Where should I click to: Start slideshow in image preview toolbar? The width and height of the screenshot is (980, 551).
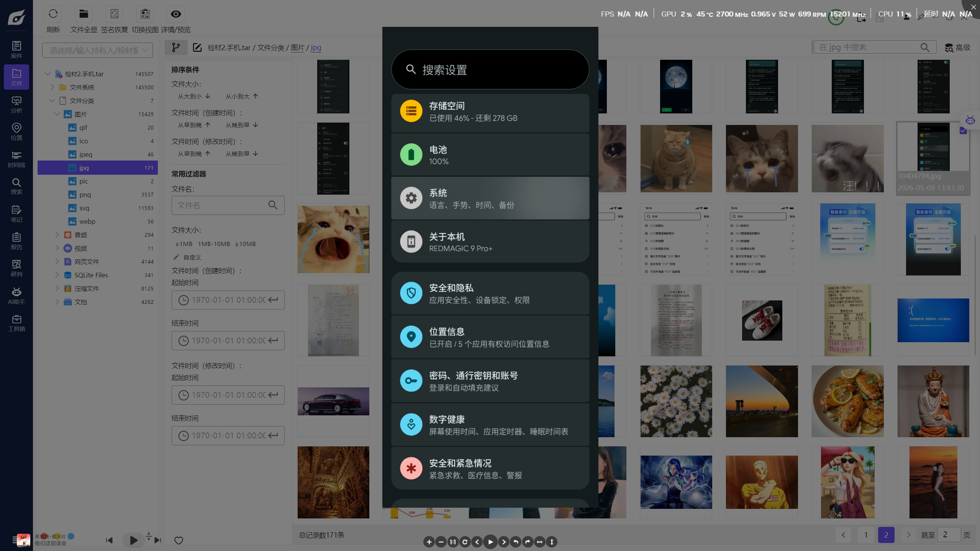click(490, 542)
